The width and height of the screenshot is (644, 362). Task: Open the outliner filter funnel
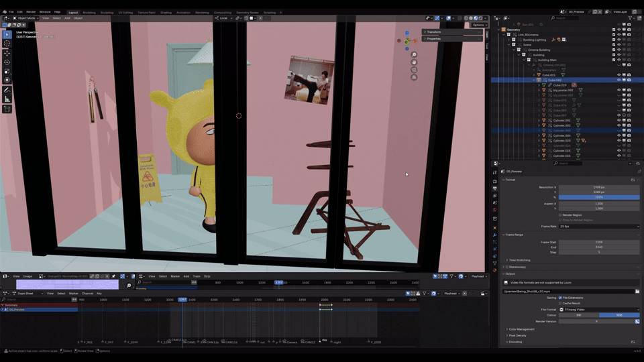630,18
